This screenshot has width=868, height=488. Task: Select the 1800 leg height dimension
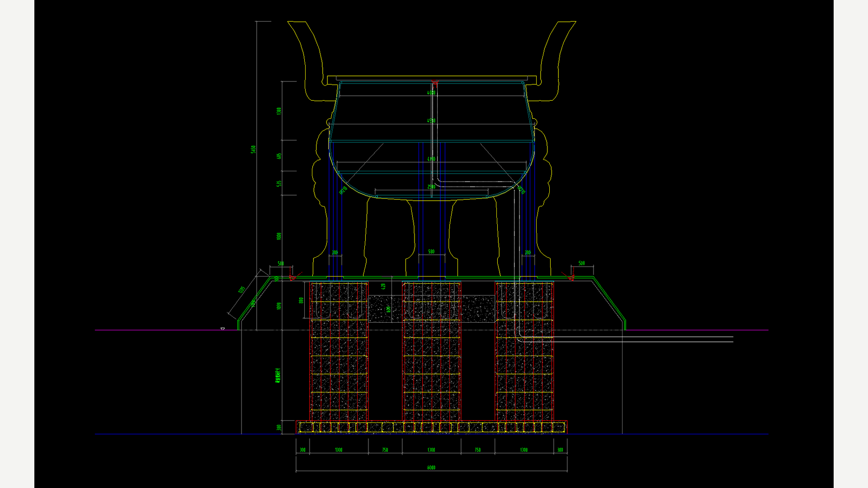click(x=279, y=236)
